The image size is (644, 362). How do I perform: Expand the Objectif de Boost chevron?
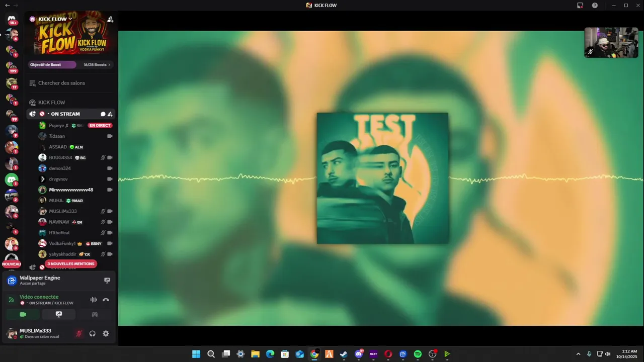click(109, 65)
